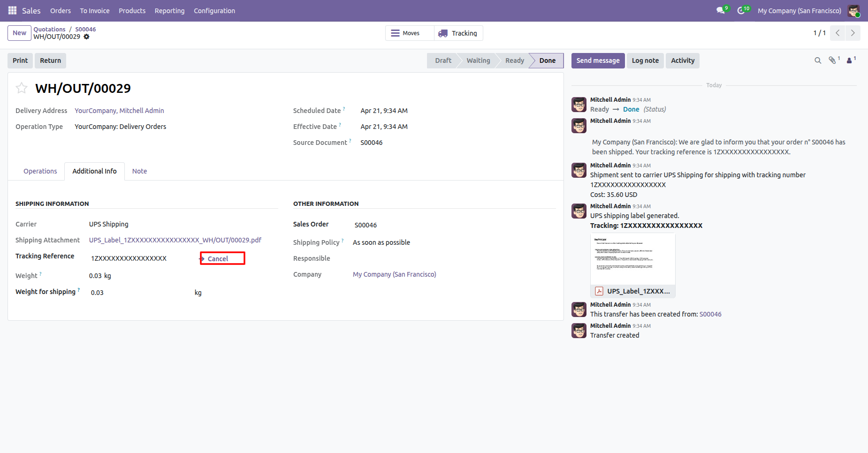Switch to the Operations tab
Viewport: 868px width, 453px height.
coord(40,171)
